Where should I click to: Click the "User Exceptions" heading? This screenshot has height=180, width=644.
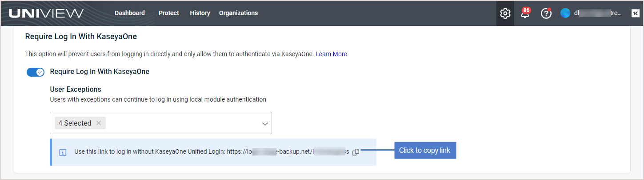pos(76,89)
